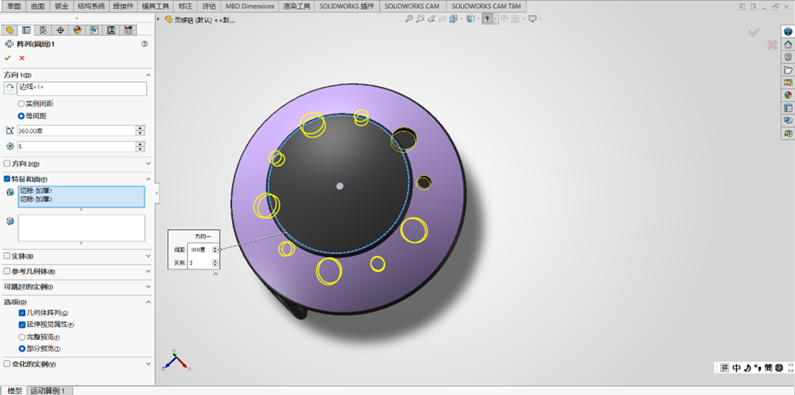
Task: Open the CAM feature tree tab icon
Action: [x=94, y=30]
